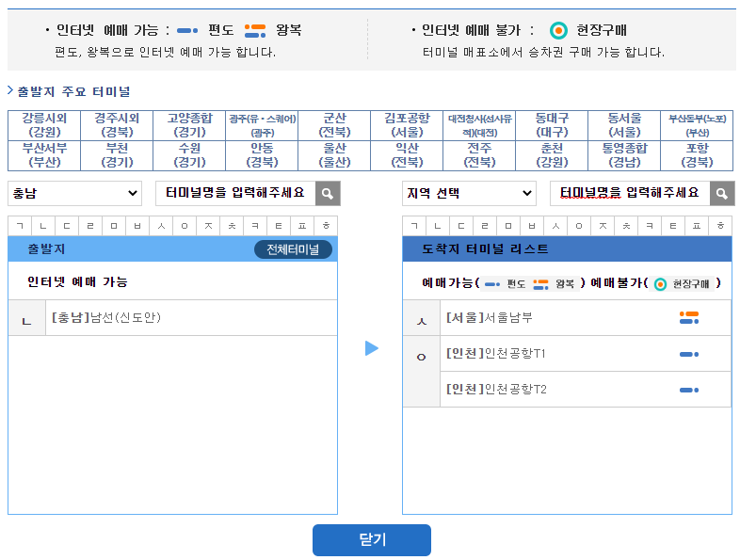Viewport: 740px width, 560px height.
Task: Filter arrival list by ㅋ consonant tab
Action: 650,226
